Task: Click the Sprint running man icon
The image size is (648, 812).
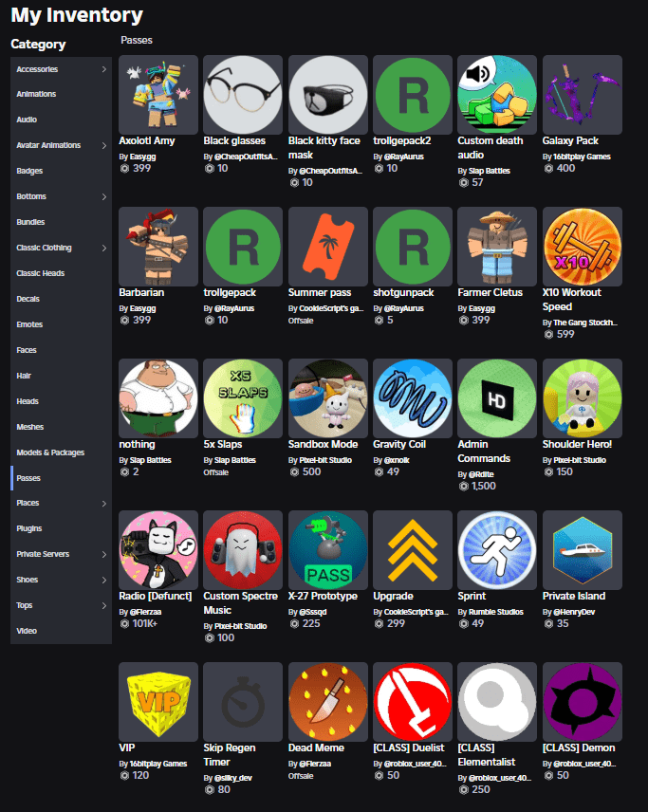Action: [x=497, y=550]
